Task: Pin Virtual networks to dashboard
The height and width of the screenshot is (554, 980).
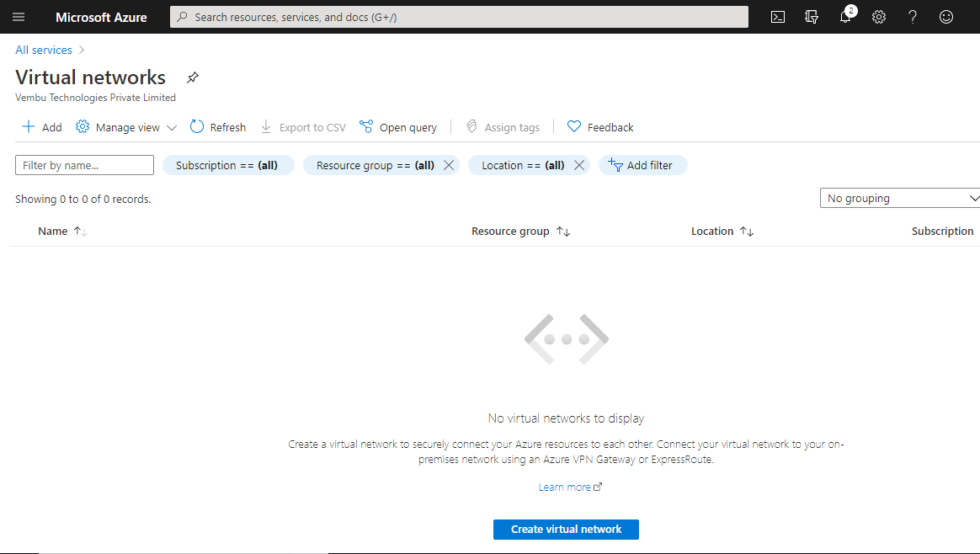Action: (x=193, y=77)
